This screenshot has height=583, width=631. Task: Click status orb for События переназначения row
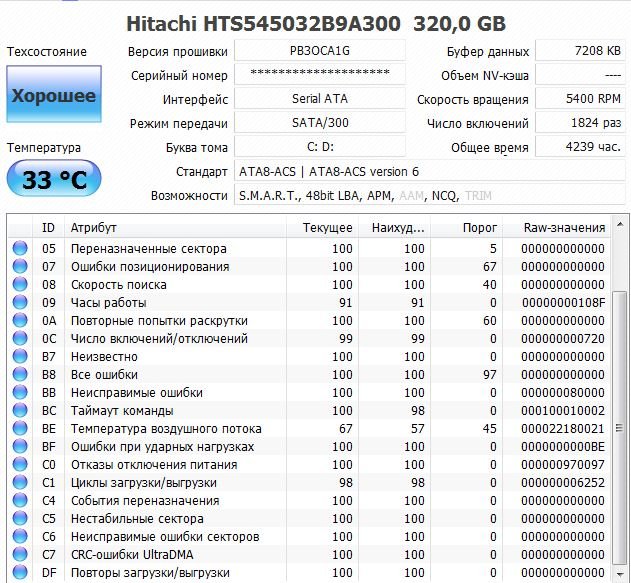20,500
